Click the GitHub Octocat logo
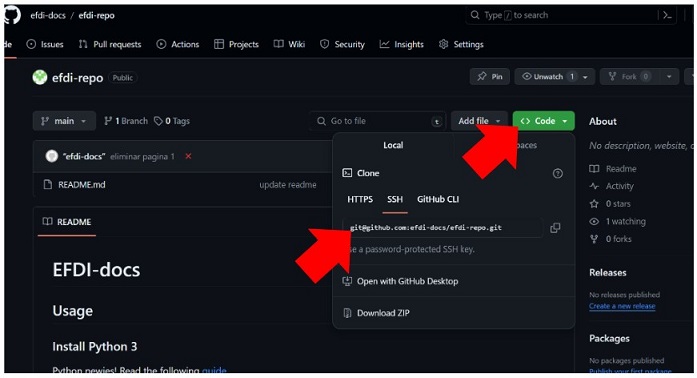Screen dimensions: 697x378 [x=12, y=15]
